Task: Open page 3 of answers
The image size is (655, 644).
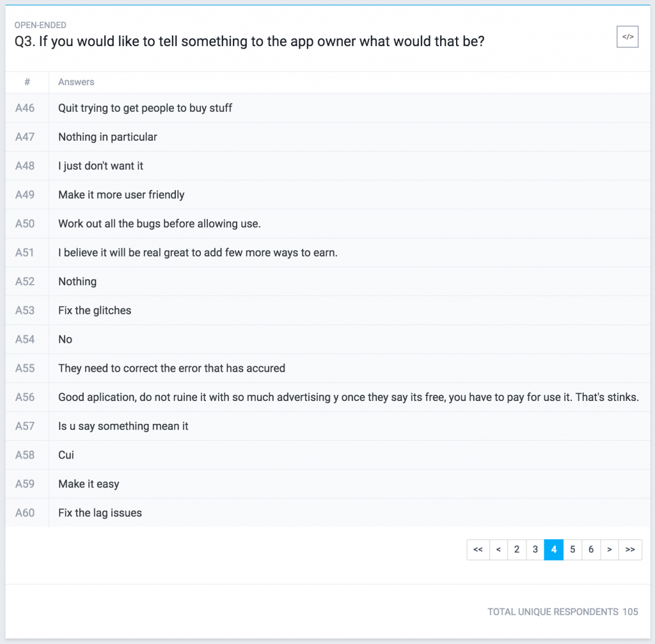Action: 535,549
